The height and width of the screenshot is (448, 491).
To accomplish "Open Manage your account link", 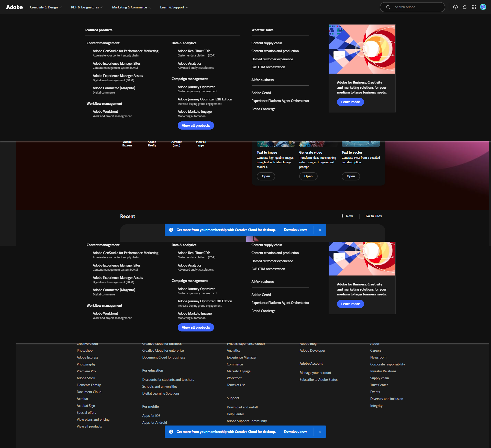I will click(x=315, y=373).
